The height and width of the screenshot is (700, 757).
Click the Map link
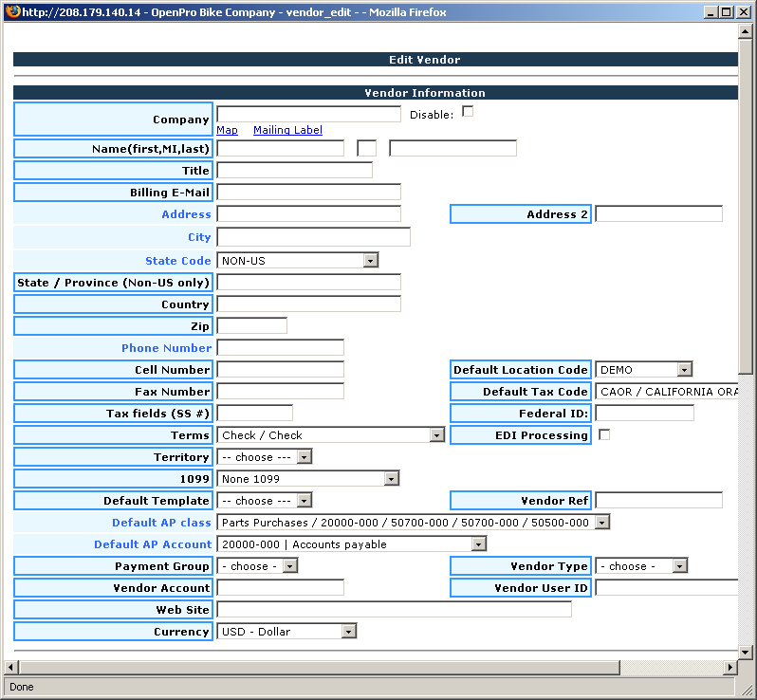point(227,130)
